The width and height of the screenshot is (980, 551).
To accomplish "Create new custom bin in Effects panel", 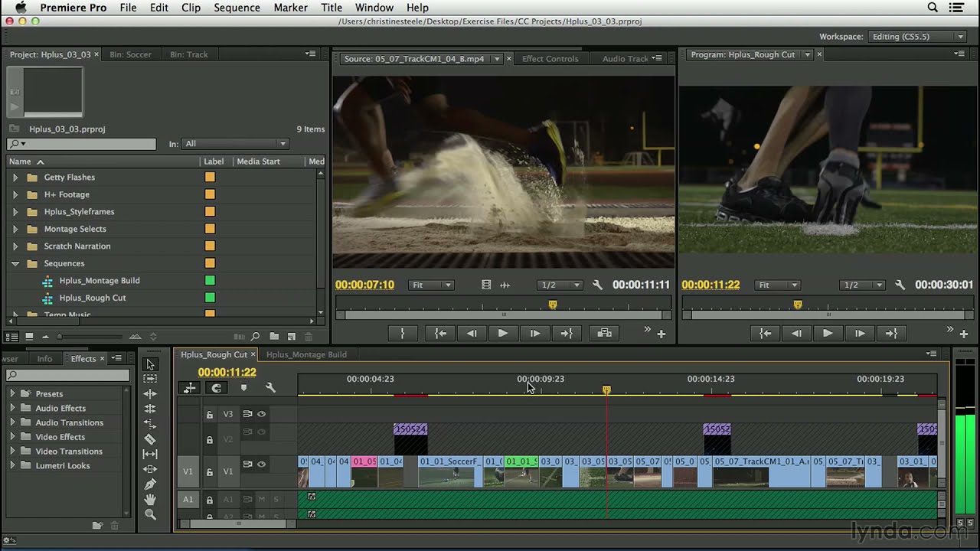I will (97, 526).
